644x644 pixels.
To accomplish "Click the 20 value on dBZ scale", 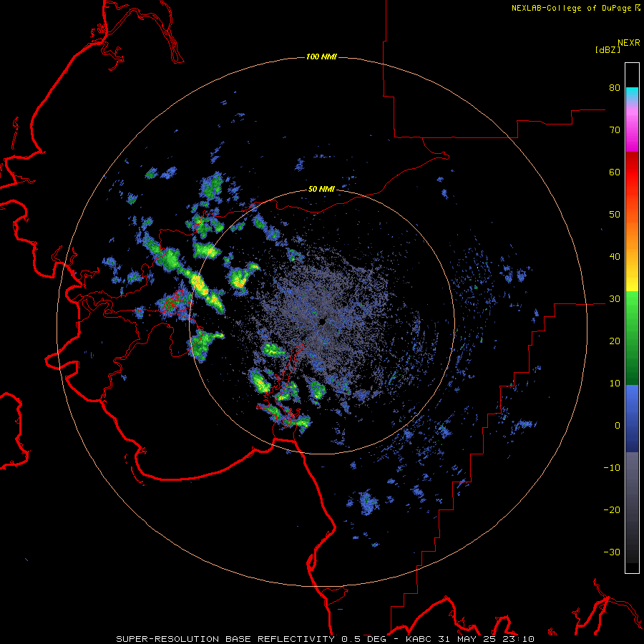I will (615, 341).
